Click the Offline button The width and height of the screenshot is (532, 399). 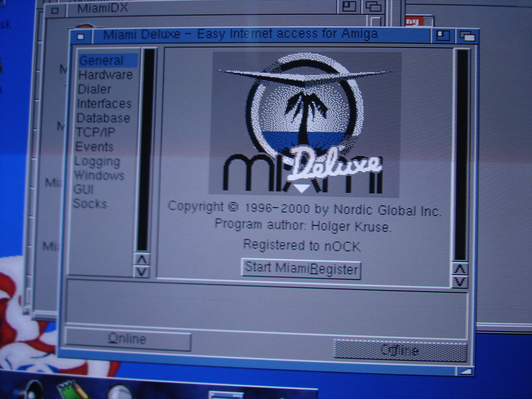pyautogui.click(x=401, y=351)
